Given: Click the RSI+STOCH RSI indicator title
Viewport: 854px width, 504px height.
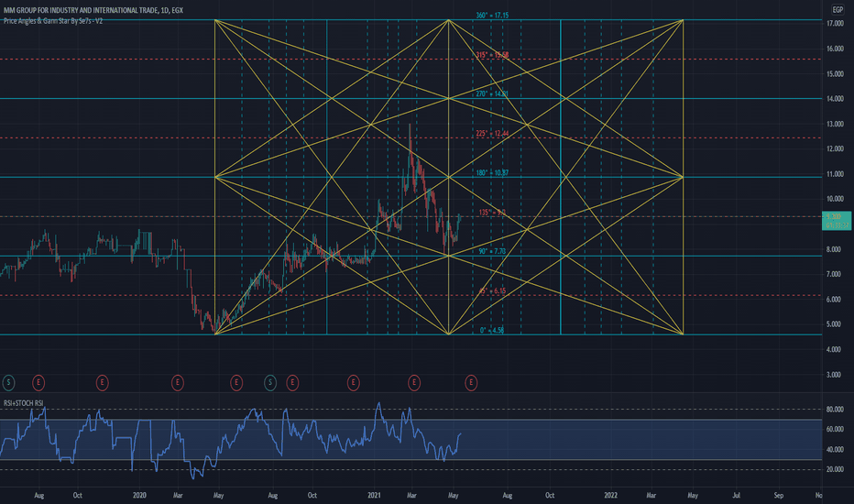Looking at the screenshot, I should [24, 403].
